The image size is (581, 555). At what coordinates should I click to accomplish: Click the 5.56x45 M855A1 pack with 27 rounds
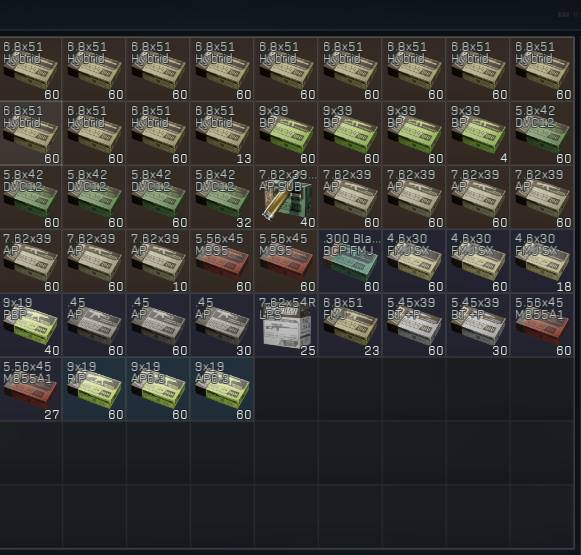pyautogui.click(x=30, y=390)
